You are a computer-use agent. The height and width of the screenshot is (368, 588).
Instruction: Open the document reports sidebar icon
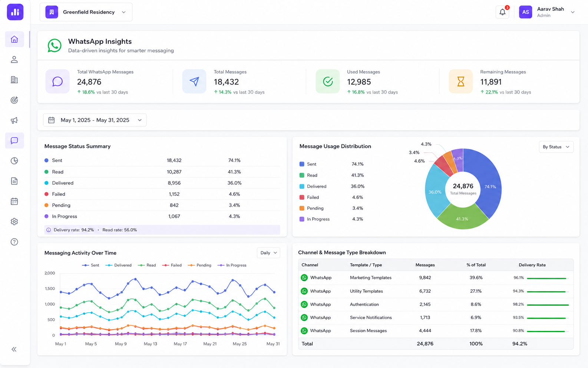coord(14,181)
